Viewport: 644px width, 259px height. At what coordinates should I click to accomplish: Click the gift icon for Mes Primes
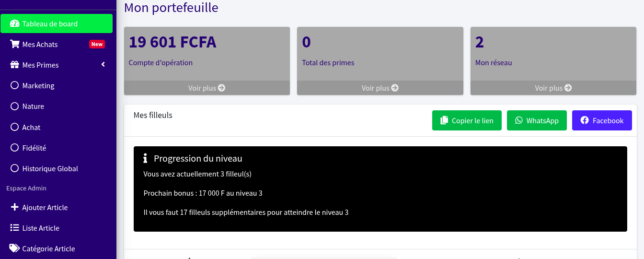coord(14,65)
